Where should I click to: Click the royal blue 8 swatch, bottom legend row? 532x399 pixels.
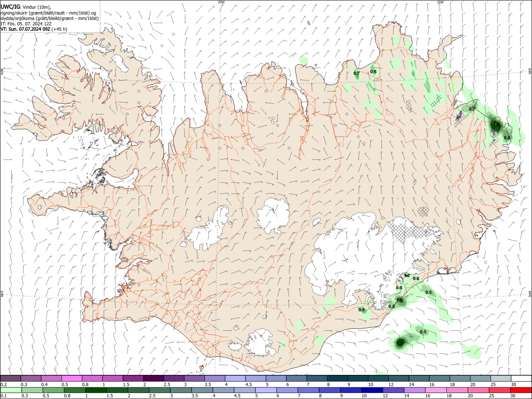point(330,390)
